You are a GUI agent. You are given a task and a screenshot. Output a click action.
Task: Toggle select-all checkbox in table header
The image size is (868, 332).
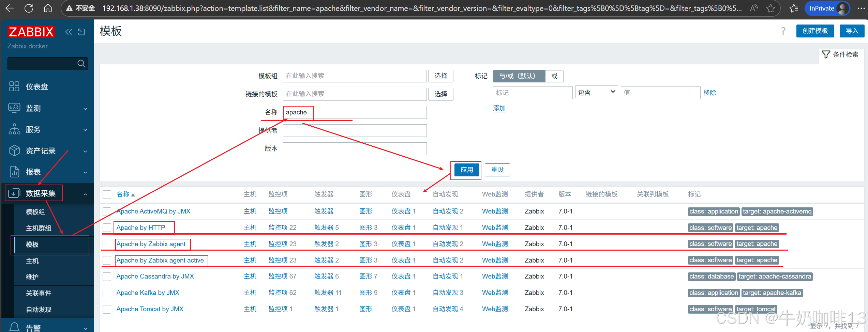pyautogui.click(x=107, y=194)
